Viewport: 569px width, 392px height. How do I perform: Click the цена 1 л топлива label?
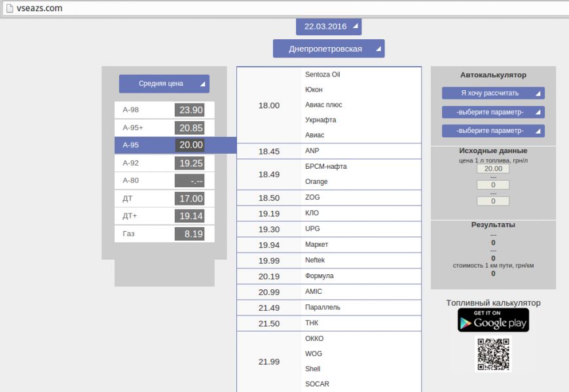pyautogui.click(x=493, y=160)
